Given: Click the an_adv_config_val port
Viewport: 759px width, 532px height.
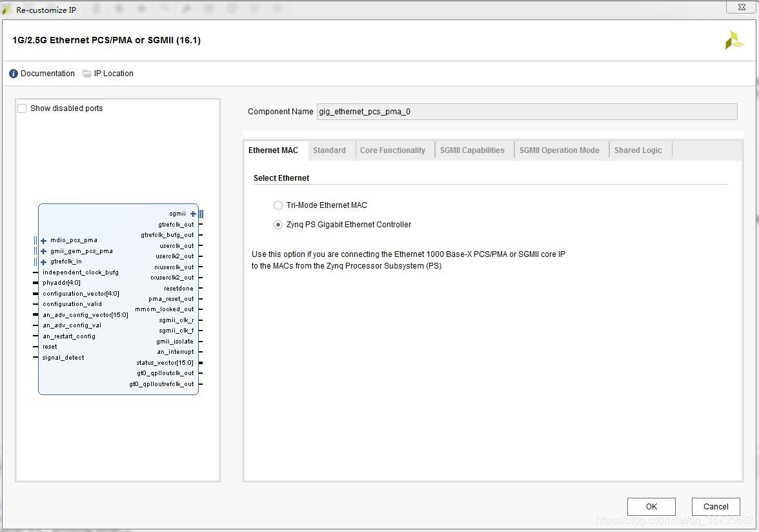Looking at the screenshot, I should click(72, 326).
